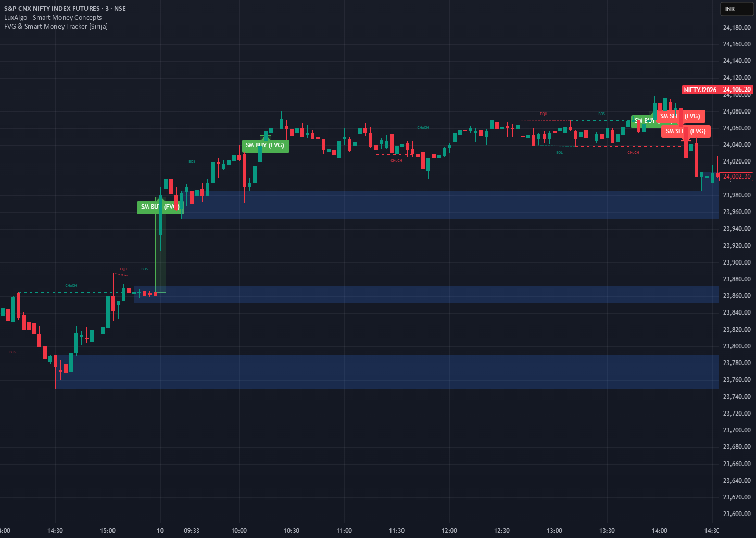This screenshot has height=538, width=756.
Task: Click 23,900.00 on the price axis
Action: coord(737,262)
